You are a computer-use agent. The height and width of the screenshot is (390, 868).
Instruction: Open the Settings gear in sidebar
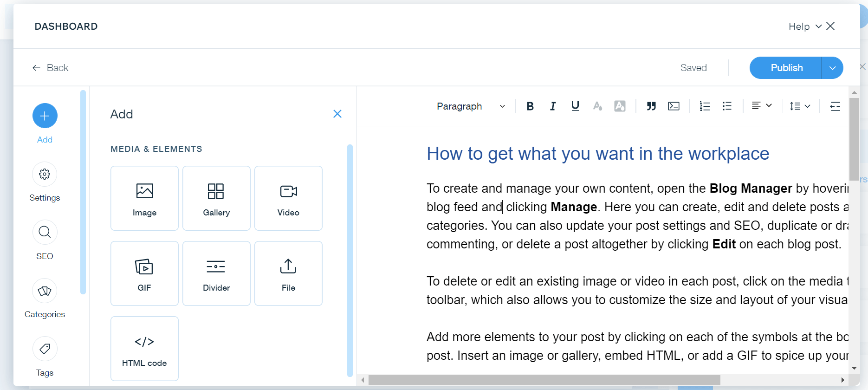pyautogui.click(x=45, y=174)
